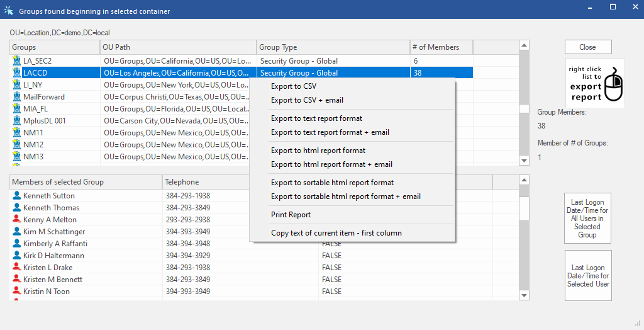The image size is (644, 330).
Task: Select the red user icon for Kenny A Melton
Action: pos(16,220)
